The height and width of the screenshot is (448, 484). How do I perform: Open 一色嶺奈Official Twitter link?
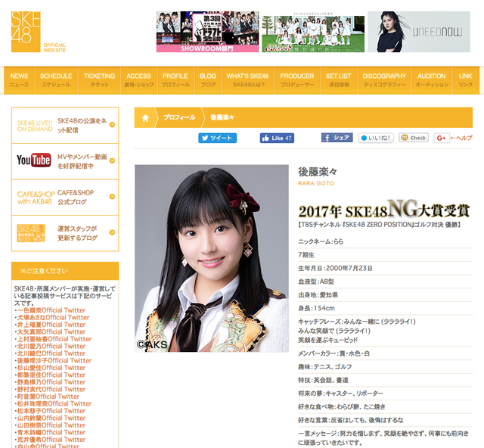pos(51,310)
